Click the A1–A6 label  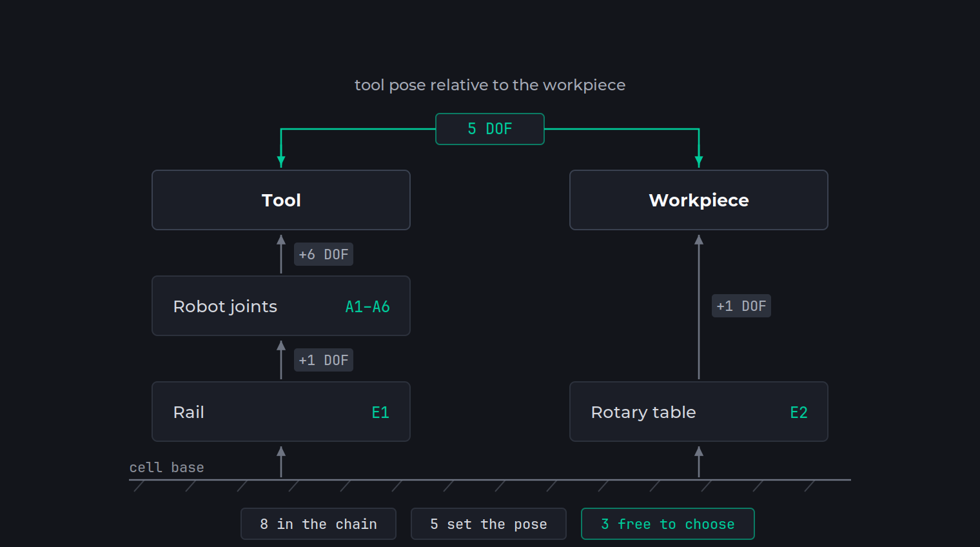[367, 306]
